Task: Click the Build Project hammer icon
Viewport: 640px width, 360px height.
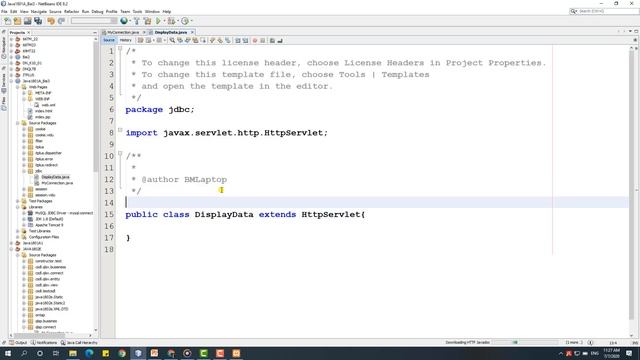Action: tap(137, 21)
